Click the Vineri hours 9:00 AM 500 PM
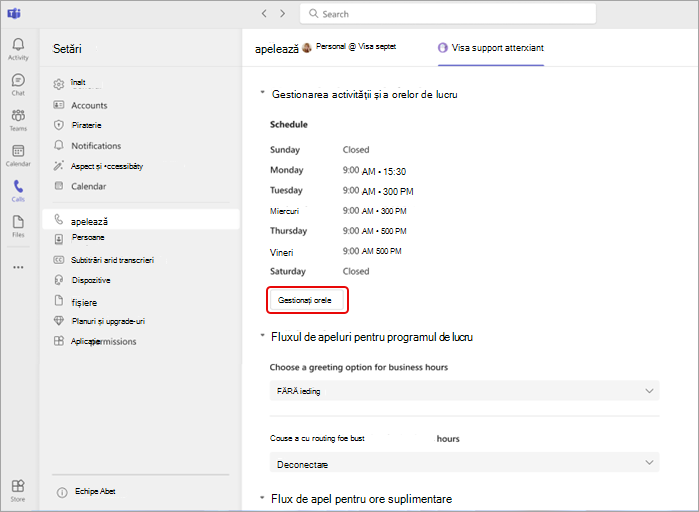 (372, 251)
